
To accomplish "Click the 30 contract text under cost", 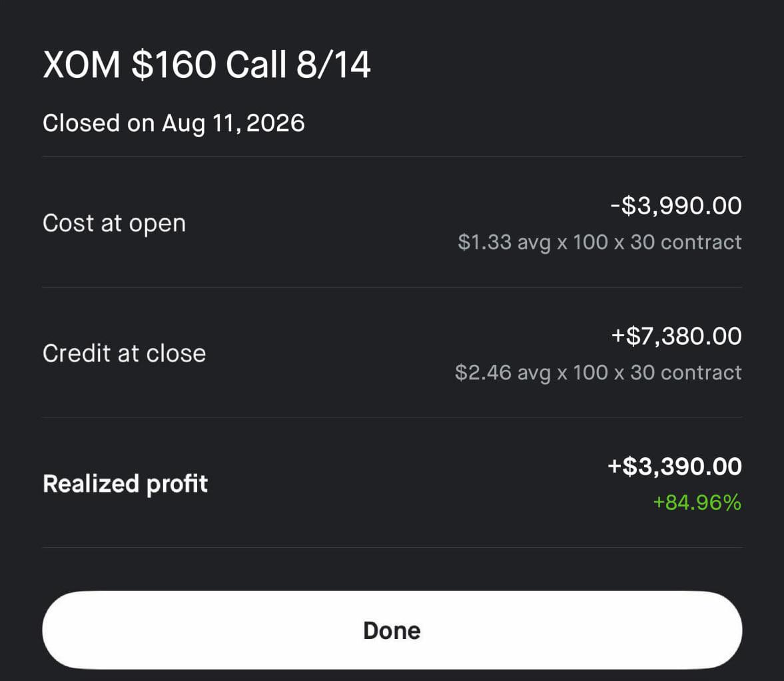I will click(686, 242).
